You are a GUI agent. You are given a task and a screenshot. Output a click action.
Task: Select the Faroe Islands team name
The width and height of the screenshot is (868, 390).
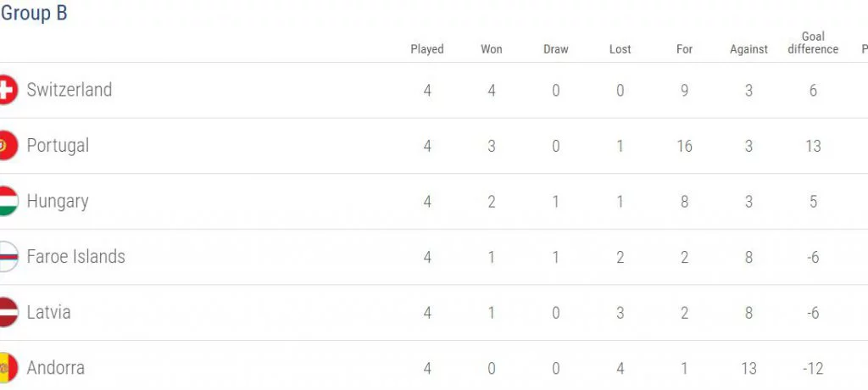click(76, 257)
